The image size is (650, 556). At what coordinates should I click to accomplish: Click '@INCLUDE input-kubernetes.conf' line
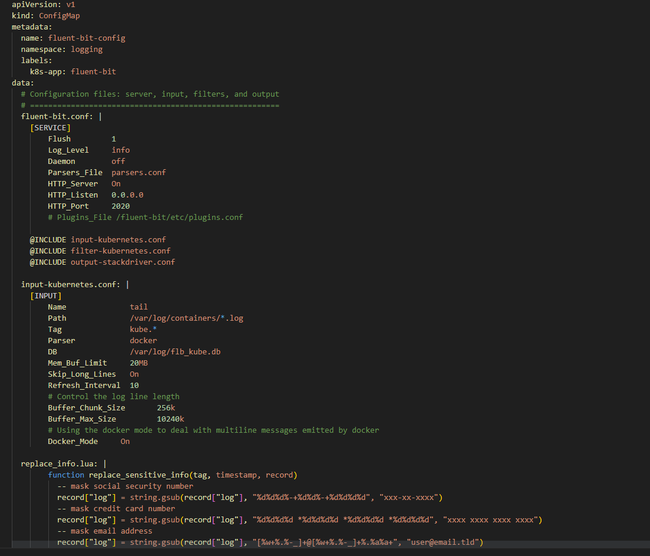click(x=98, y=240)
